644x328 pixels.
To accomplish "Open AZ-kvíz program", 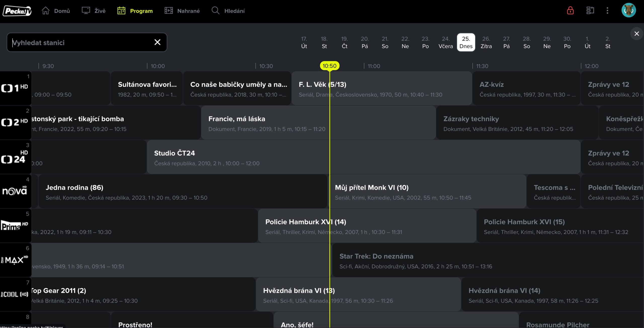I will 527,88.
